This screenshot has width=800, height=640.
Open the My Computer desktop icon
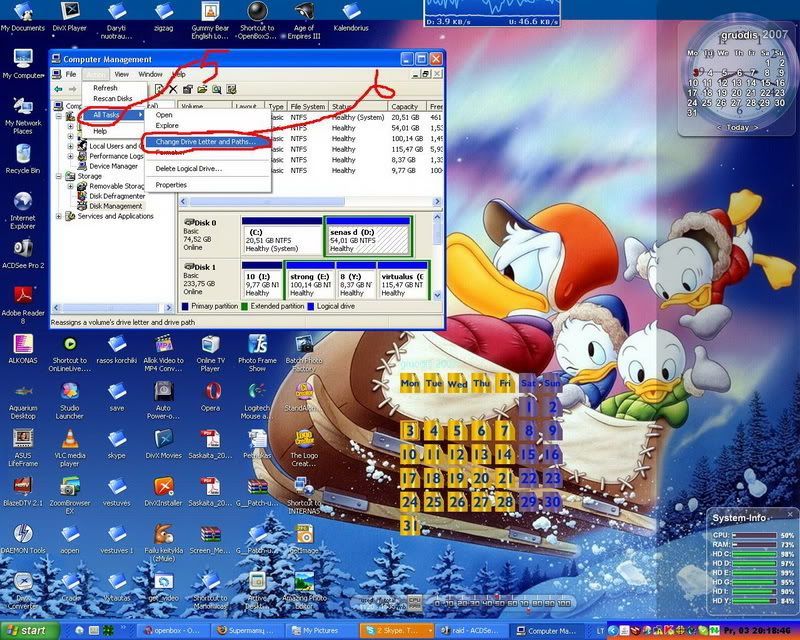[23, 64]
